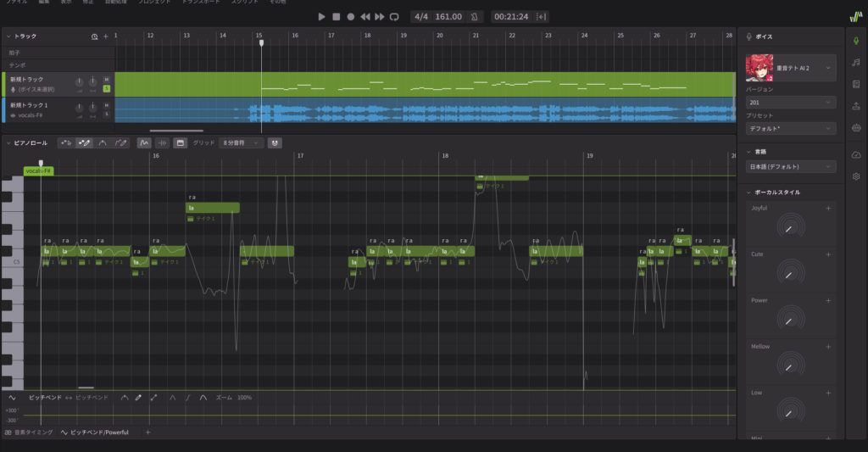Viewport: 868px width, 452px height.
Task: Open the dictionary book icon in the sidebar
Action: (x=855, y=84)
